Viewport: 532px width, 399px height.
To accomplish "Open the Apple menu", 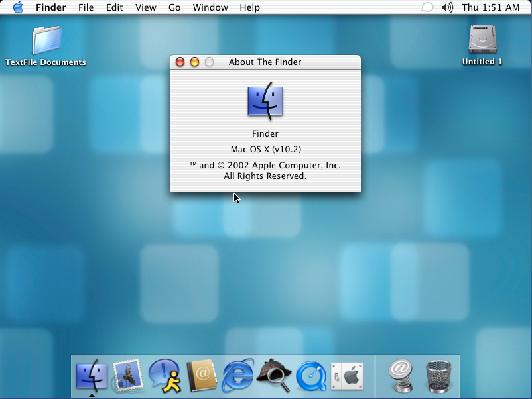I will click(x=19, y=7).
